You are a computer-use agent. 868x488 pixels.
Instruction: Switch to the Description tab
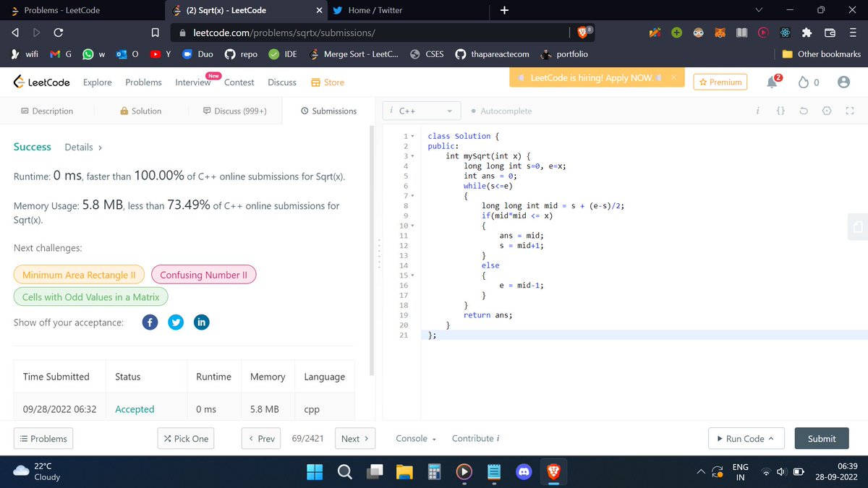pyautogui.click(x=47, y=111)
